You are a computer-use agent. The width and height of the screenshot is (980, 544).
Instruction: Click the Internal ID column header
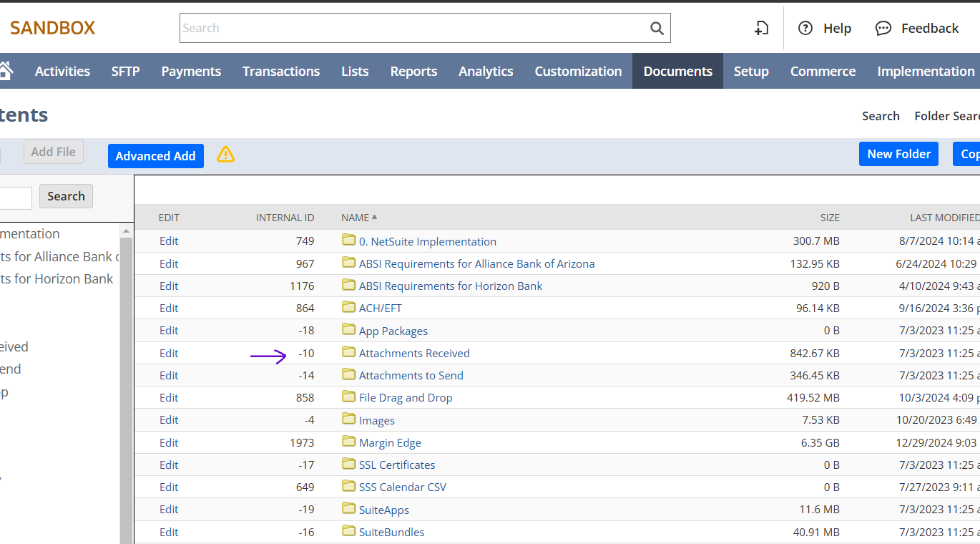point(285,218)
